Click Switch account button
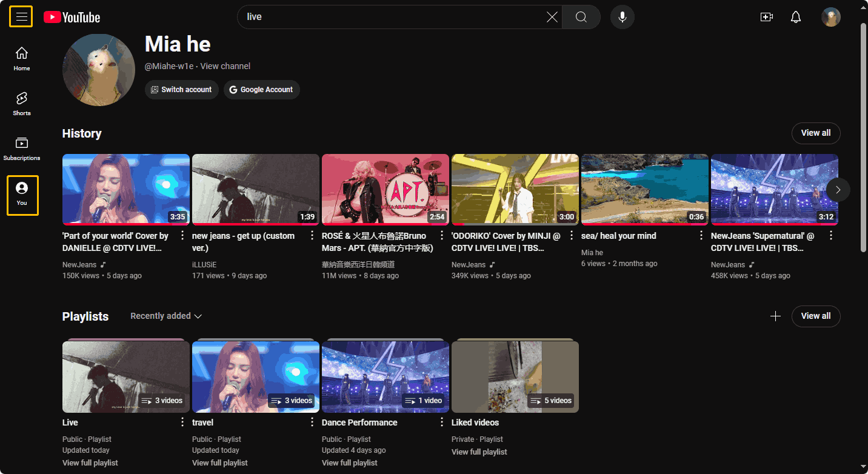 point(181,90)
